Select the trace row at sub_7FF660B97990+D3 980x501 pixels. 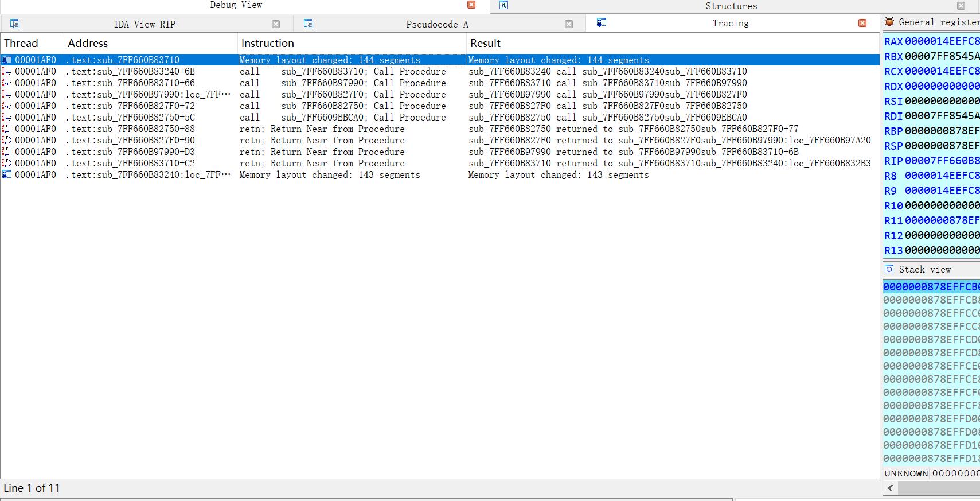point(440,152)
